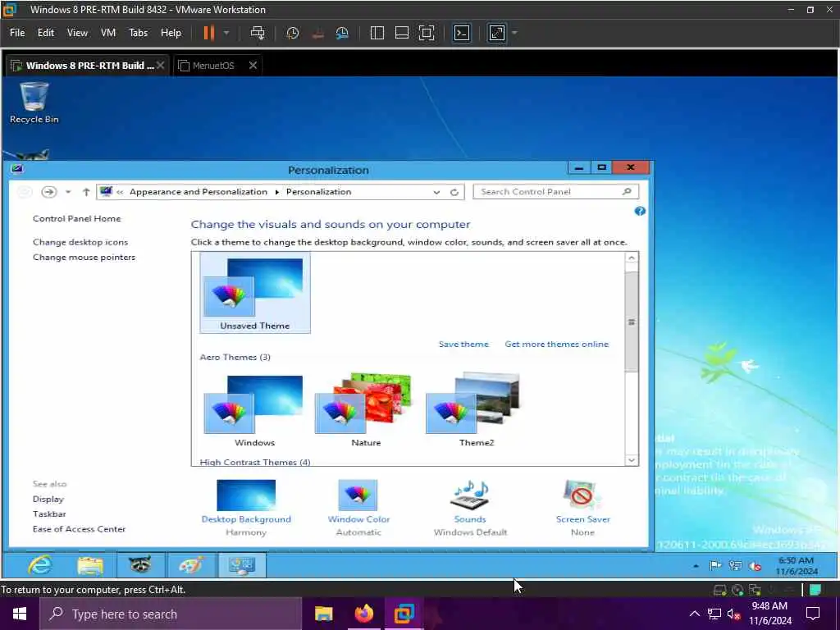
Task: Click the Search Control Panel field
Action: [555, 192]
